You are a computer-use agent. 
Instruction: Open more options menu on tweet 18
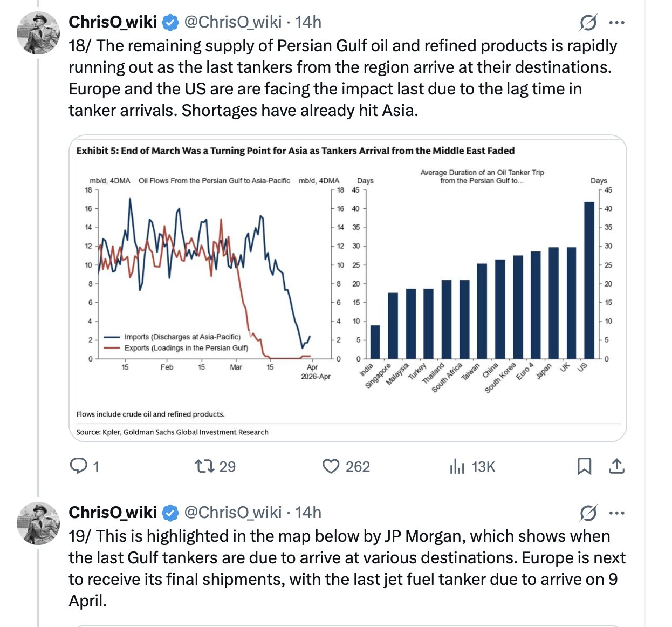tap(616, 23)
